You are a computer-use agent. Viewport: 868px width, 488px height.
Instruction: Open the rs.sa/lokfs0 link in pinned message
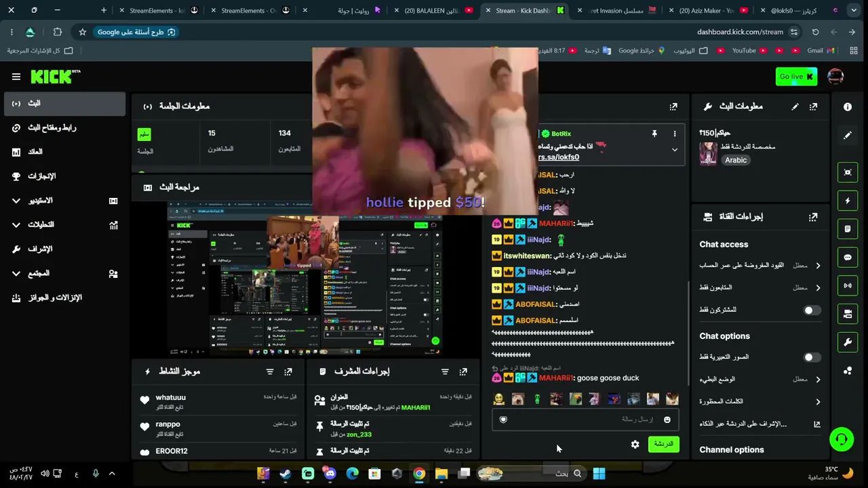click(559, 157)
